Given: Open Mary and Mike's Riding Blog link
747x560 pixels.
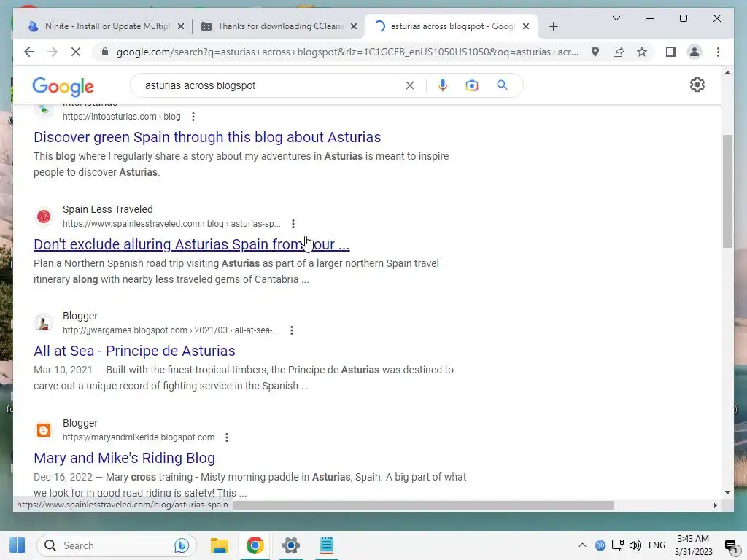Looking at the screenshot, I should [x=124, y=458].
